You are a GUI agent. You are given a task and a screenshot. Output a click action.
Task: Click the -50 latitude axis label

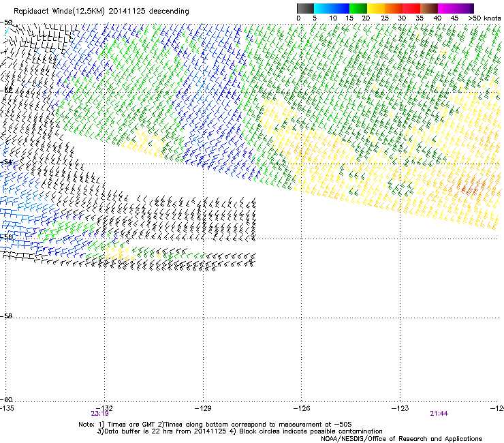pyautogui.click(x=6, y=22)
